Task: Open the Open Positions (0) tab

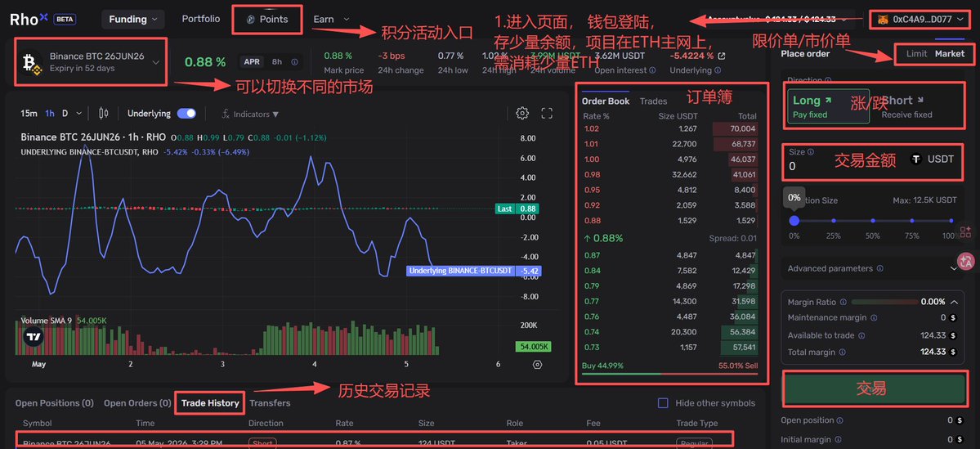Action: [55, 403]
